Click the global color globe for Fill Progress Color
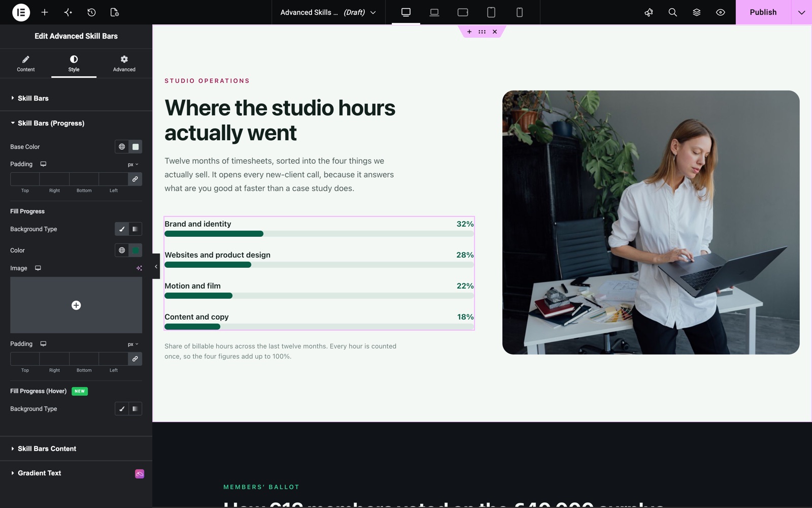Viewport: 812px width, 508px height. [122, 250]
